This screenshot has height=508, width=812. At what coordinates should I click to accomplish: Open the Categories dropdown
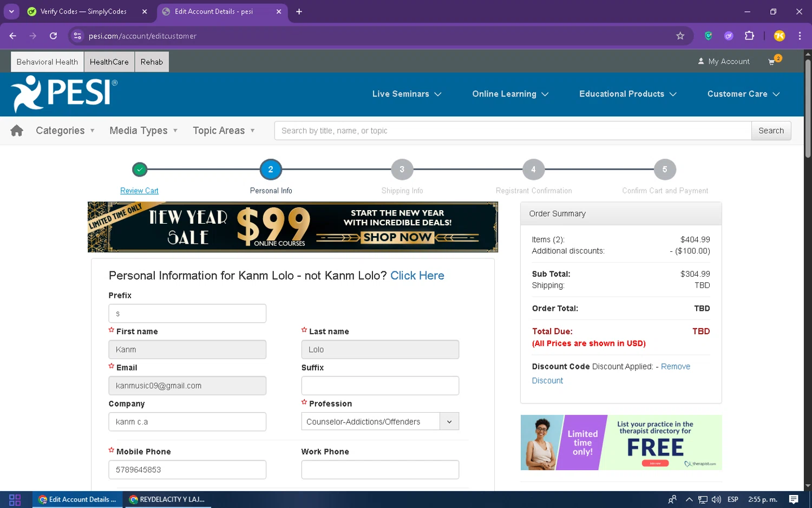click(66, 131)
